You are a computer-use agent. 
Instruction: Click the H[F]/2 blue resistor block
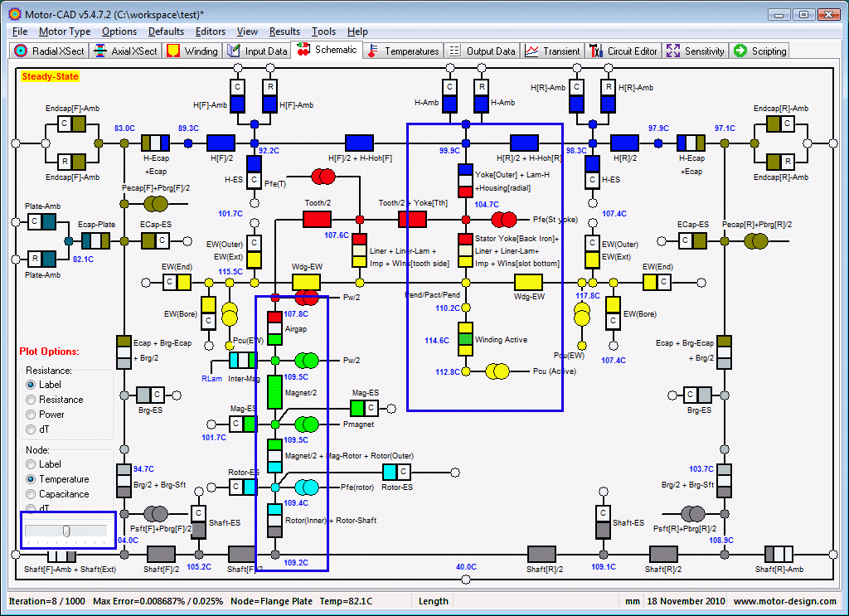coord(221,143)
